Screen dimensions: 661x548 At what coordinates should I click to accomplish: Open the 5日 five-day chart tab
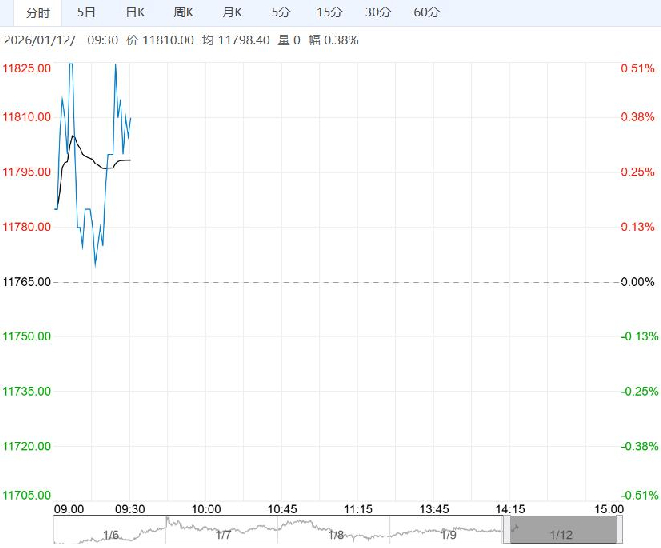[88, 13]
